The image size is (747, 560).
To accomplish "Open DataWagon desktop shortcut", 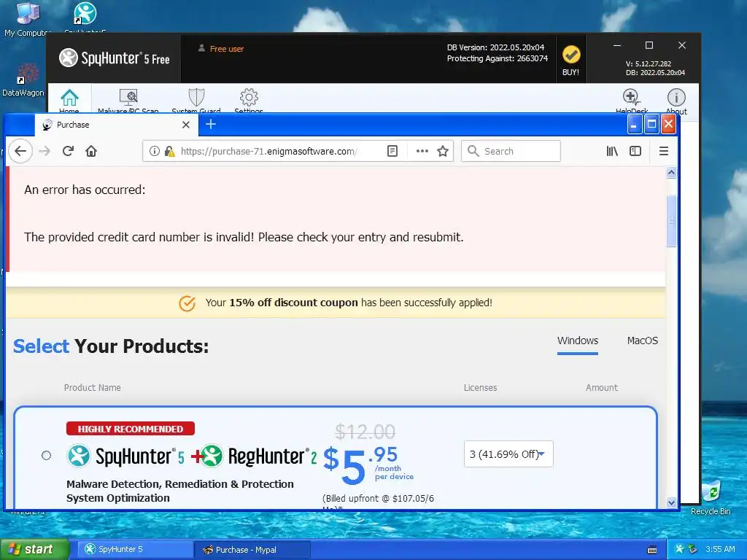I will pyautogui.click(x=23, y=80).
